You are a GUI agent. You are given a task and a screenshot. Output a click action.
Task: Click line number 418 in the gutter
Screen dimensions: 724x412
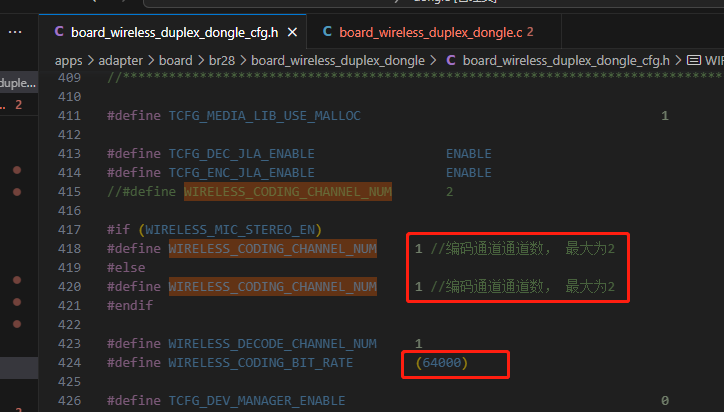click(x=69, y=248)
